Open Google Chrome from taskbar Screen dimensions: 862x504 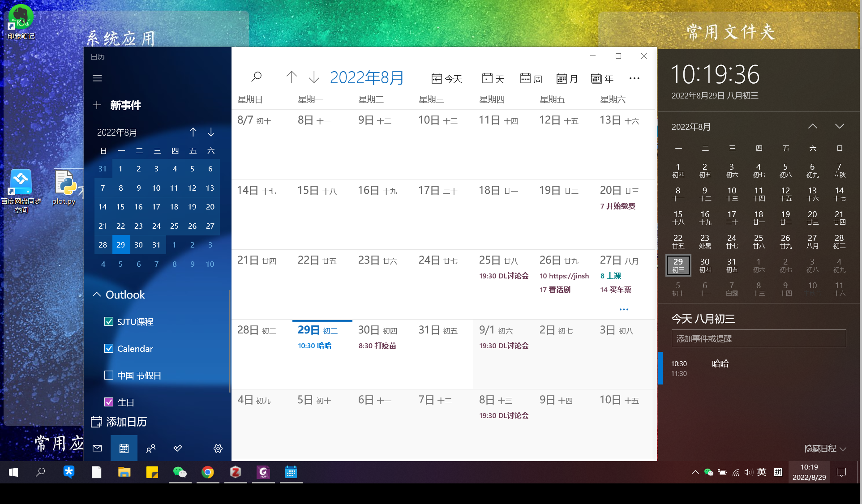(208, 472)
